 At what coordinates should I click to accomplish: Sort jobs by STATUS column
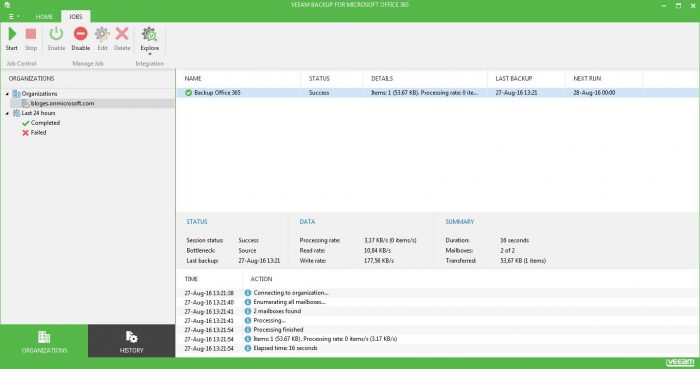(x=319, y=79)
